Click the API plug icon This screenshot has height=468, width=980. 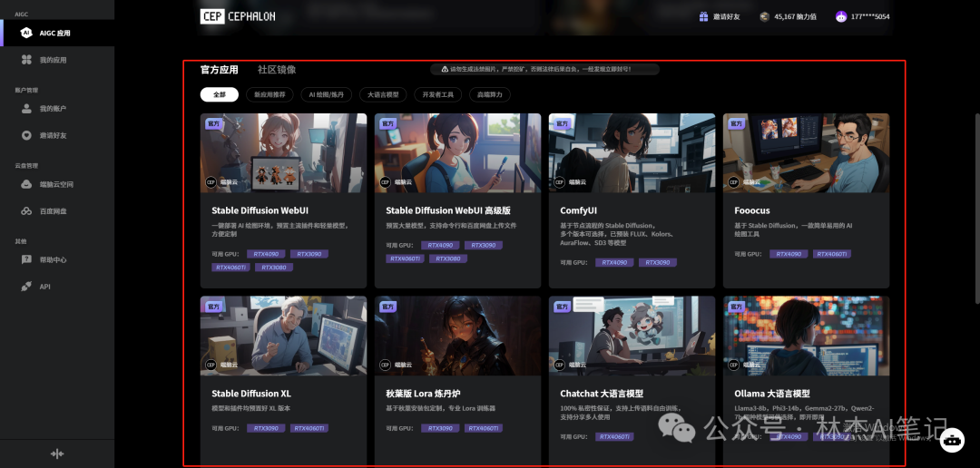[26, 287]
